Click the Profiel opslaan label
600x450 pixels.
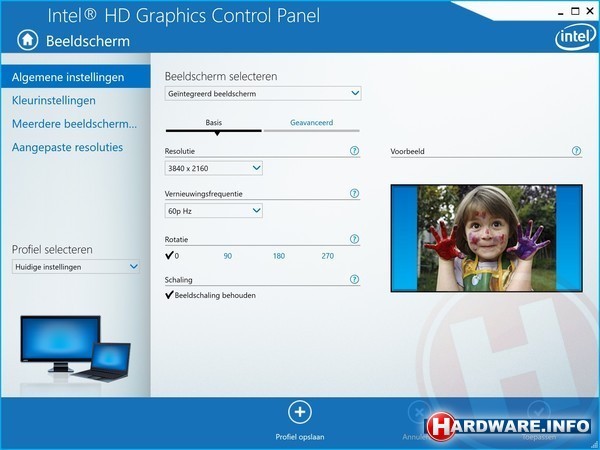coord(300,437)
